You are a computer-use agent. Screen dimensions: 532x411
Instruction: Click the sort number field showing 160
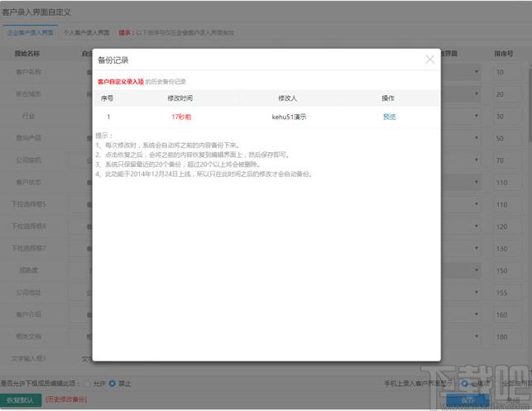point(506,315)
